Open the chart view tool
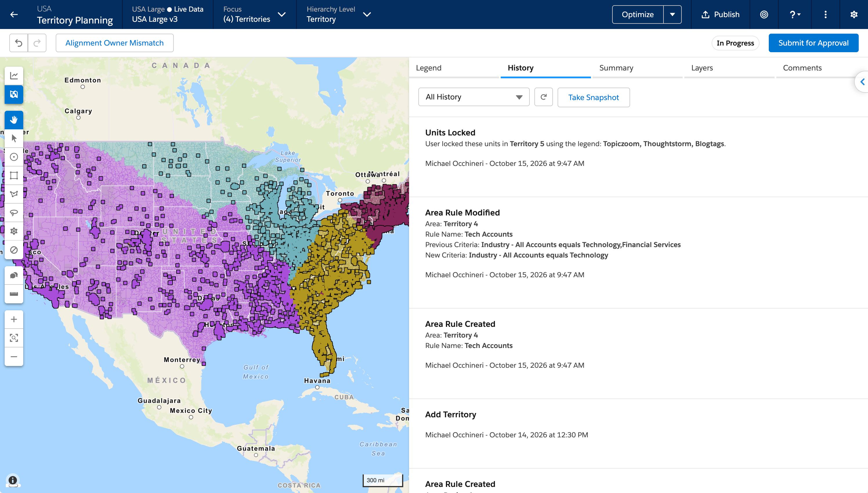Viewport: 868px width, 493px height. [x=14, y=75]
